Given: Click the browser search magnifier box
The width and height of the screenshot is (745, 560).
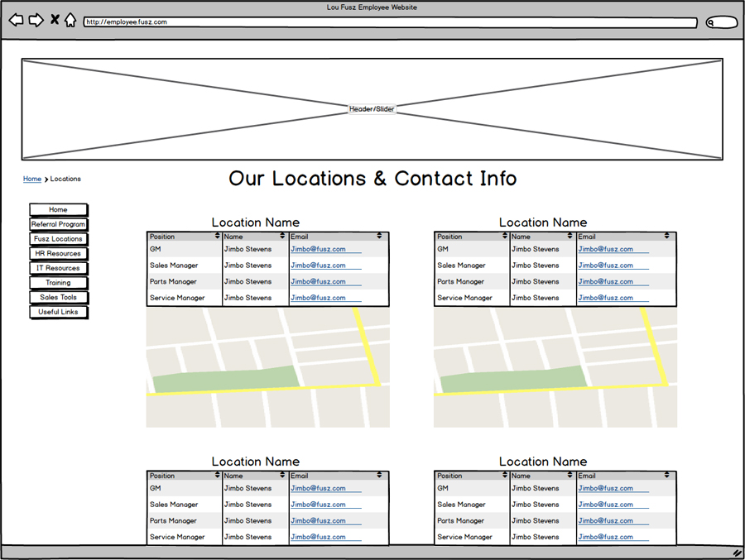Looking at the screenshot, I should coord(722,22).
